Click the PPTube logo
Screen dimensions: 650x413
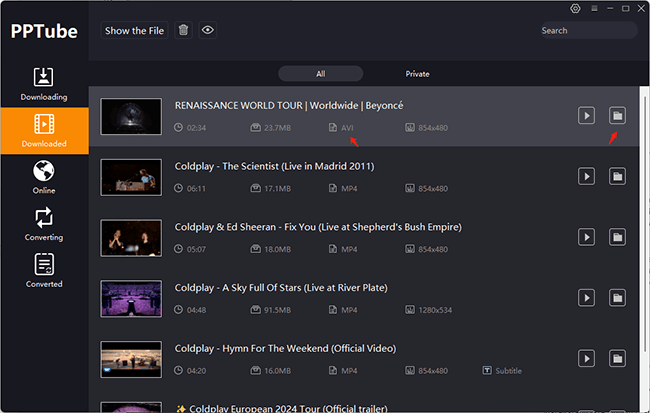pyautogui.click(x=44, y=32)
